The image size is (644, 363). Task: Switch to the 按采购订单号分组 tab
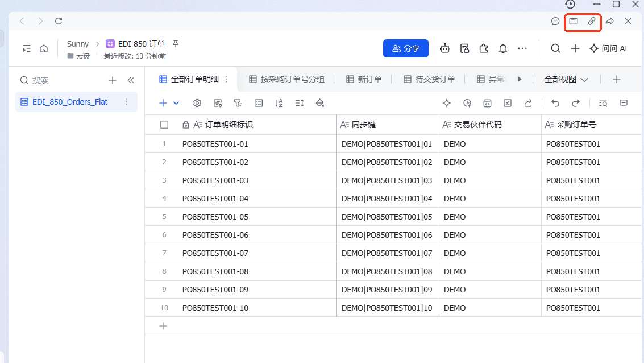click(x=286, y=79)
